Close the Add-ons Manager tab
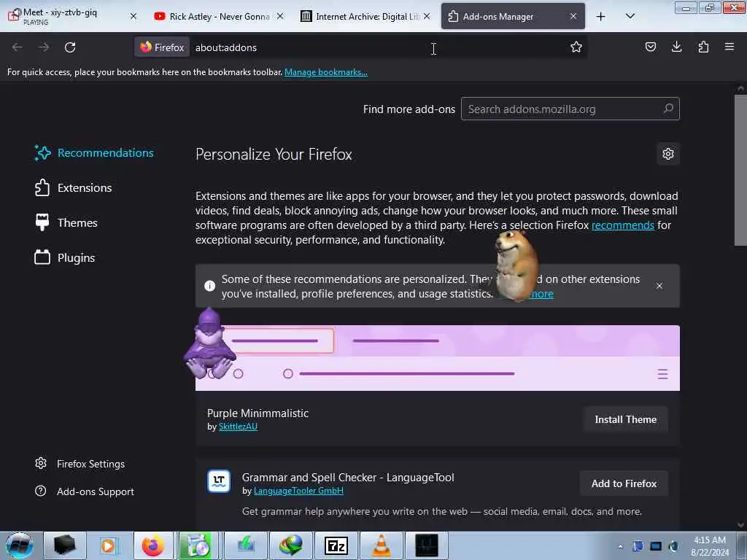 click(573, 16)
